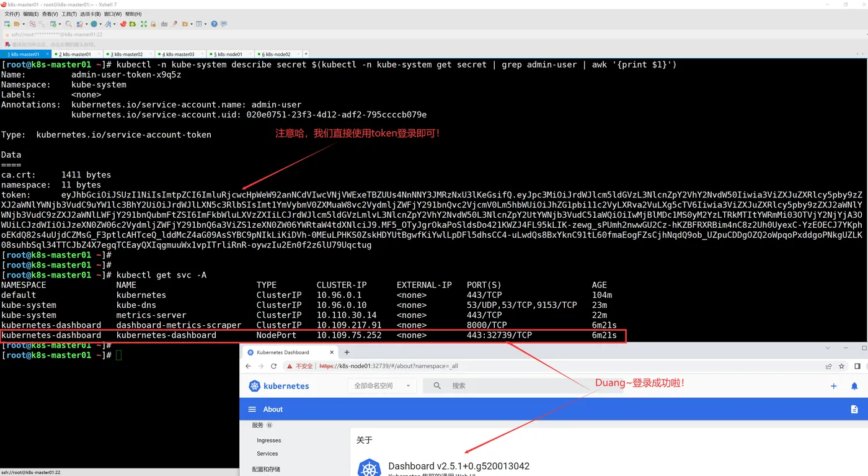Image resolution: width=868 pixels, height=476 pixels.
Task: Toggle the dashboard hamburger side menu
Action: coord(252,409)
